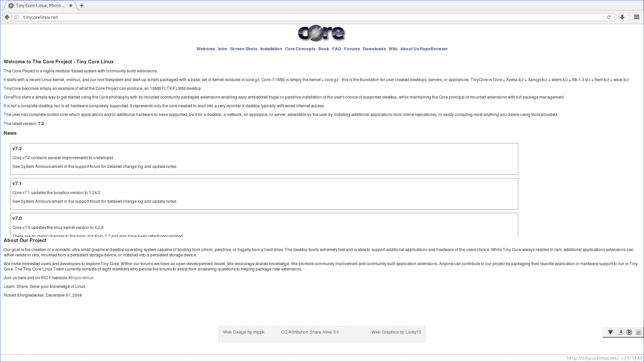Go to the Core Concepts page
The height and width of the screenshot is (362, 644).
(300, 49)
